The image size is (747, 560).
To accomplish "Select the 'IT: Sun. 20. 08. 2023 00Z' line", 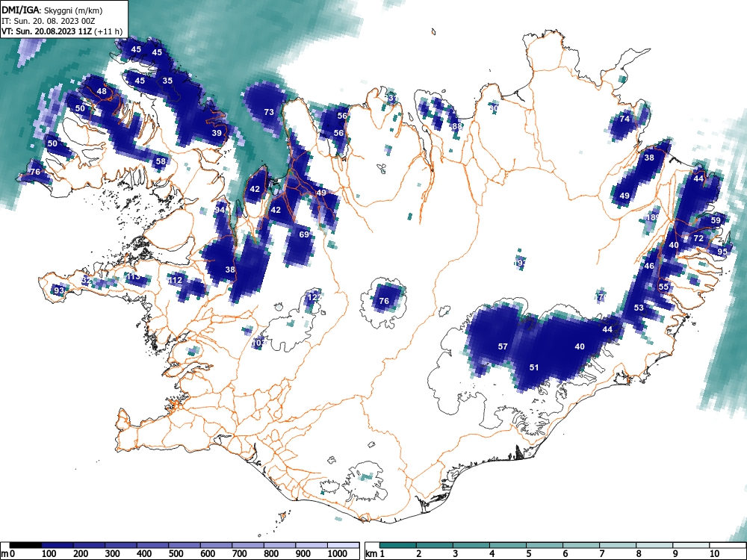I will [x=48, y=21].
